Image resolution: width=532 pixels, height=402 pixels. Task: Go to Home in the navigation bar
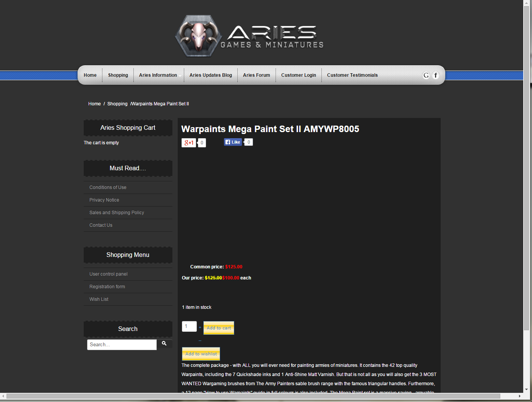[x=90, y=75]
